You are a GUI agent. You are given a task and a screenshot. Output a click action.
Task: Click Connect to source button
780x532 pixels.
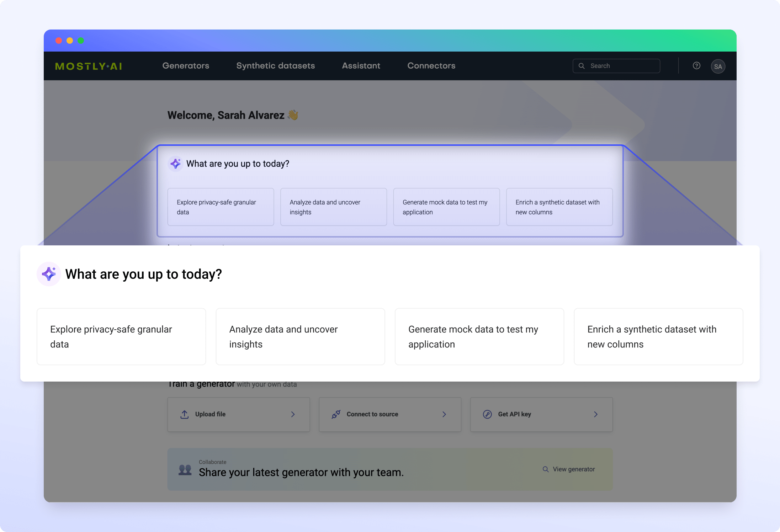pyautogui.click(x=390, y=414)
